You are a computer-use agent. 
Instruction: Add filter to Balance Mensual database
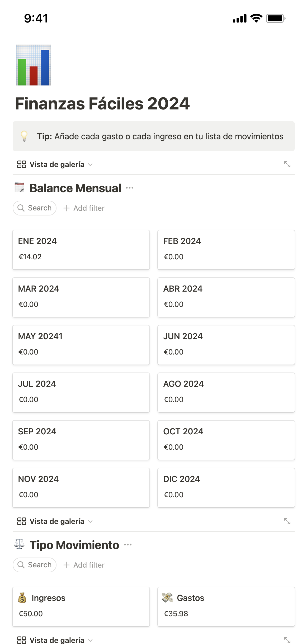84,208
